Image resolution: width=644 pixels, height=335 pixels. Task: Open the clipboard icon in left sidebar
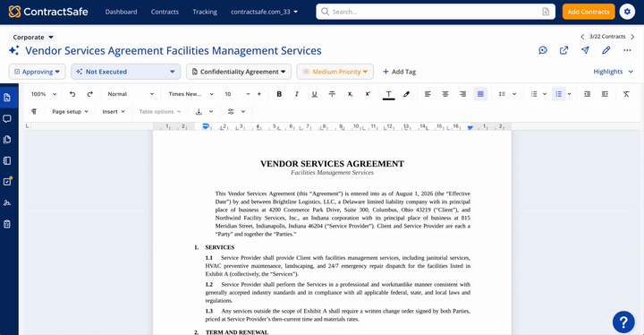point(7,224)
